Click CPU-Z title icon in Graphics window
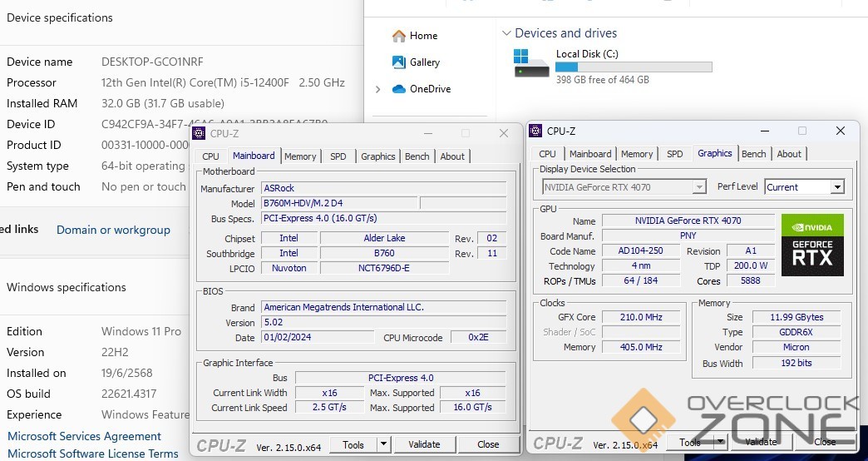This screenshot has width=868, height=461. tap(536, 131)
